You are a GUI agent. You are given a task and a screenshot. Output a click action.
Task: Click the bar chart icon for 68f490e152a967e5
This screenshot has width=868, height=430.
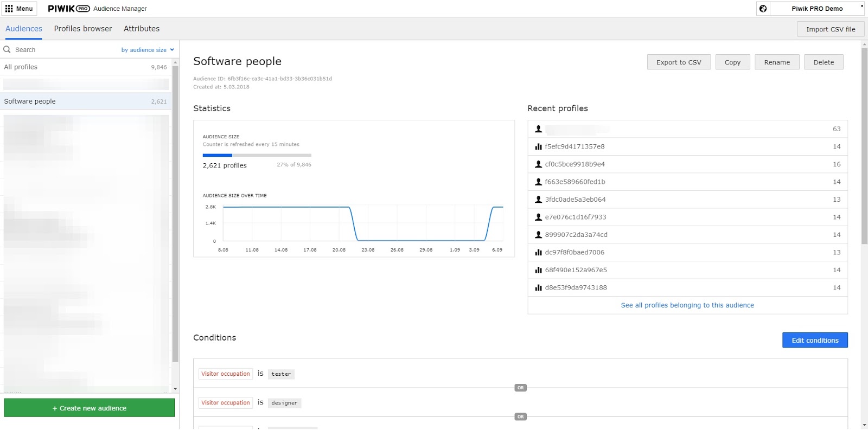click(538, 270)
